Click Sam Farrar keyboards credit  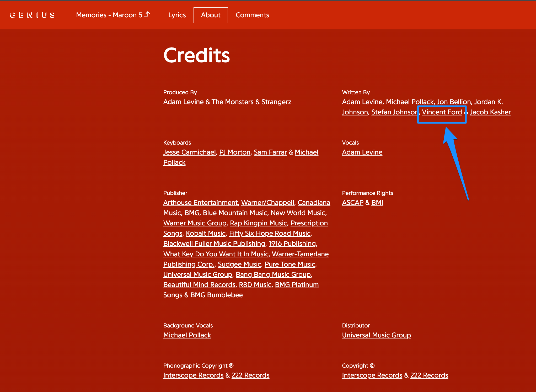coord(270,152)
